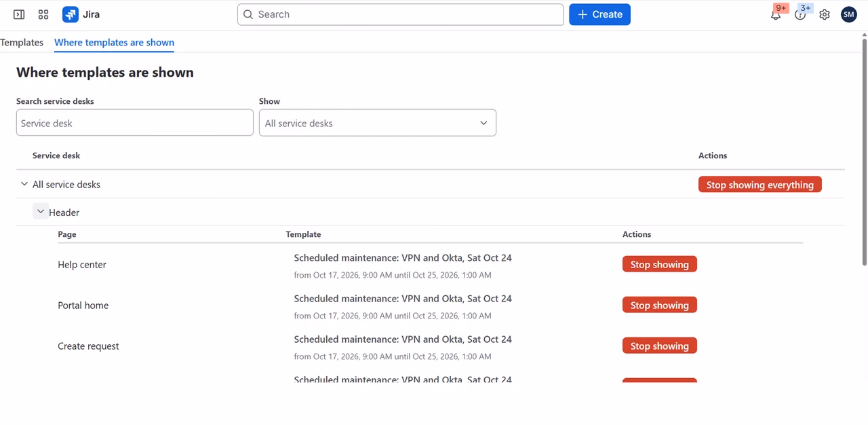The image size is (868, 425).
Task: Click the Template column header
Action: (303, 234)
